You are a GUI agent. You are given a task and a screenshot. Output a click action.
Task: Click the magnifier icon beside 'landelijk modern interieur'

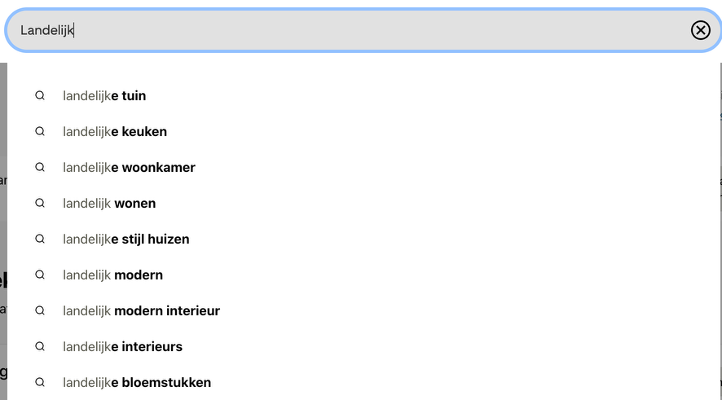(40, 311)
